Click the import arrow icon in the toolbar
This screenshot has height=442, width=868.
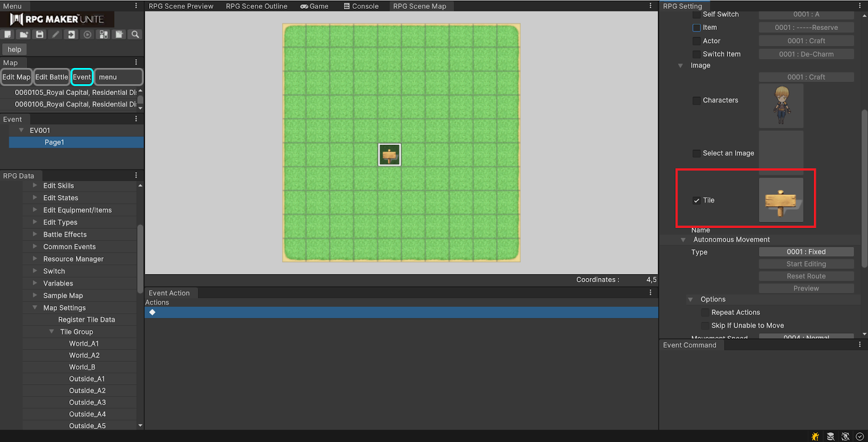(71, 34)
